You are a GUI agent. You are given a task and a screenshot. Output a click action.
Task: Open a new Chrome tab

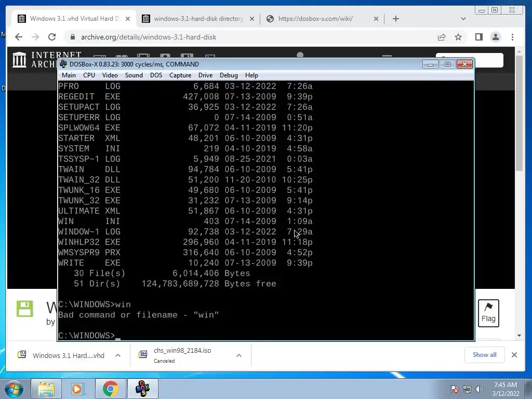coord(395,19)
